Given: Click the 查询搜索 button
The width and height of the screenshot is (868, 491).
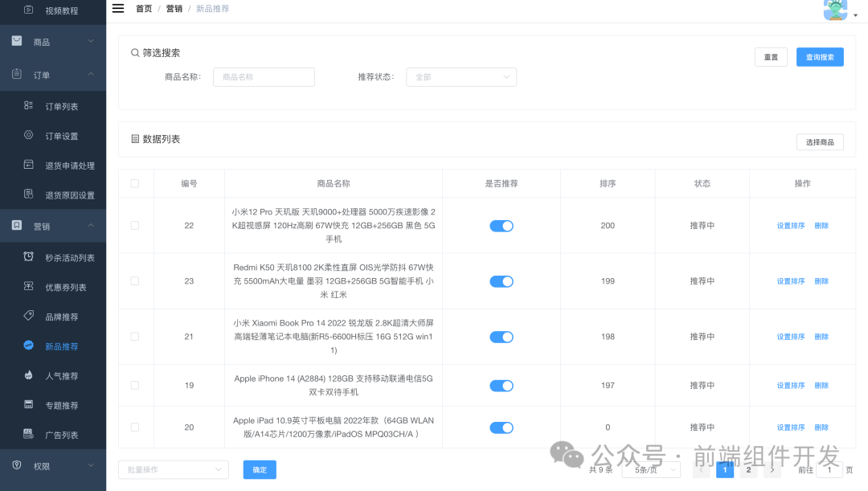Looking at the screenshot, I should [820, 57].
